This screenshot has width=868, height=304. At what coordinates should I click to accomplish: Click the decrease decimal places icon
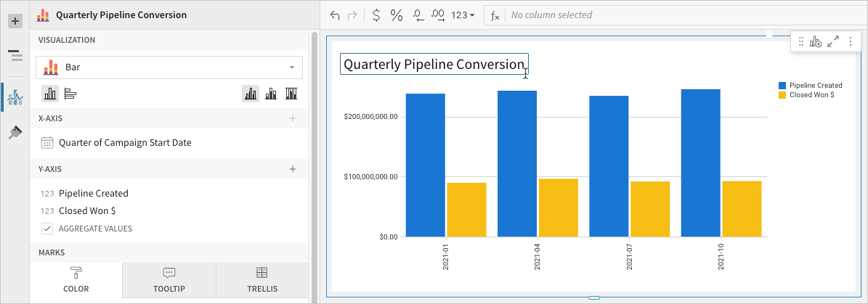(417, 15)
